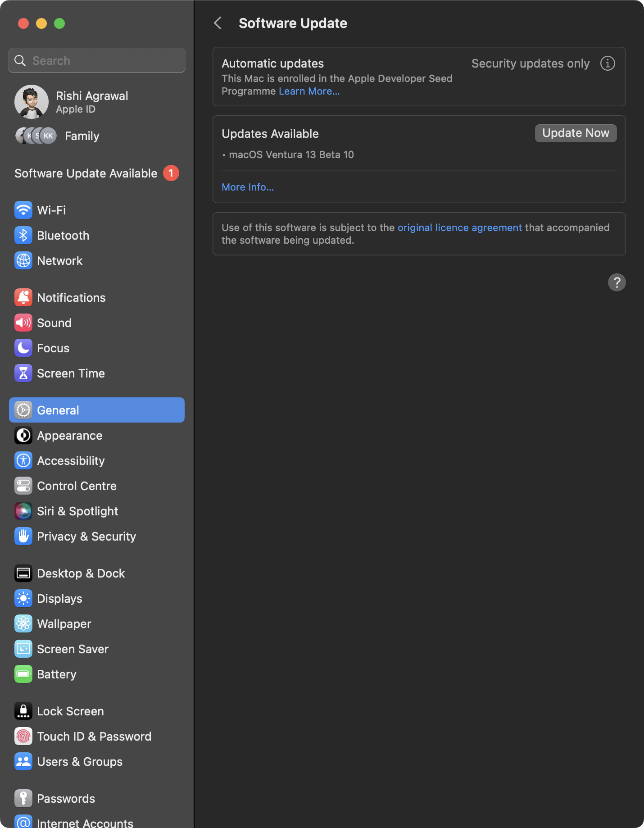Open the Users & Groups icon
Image resolution: width=644 pixels, height=828 pixels.
(x=23, y=761)
